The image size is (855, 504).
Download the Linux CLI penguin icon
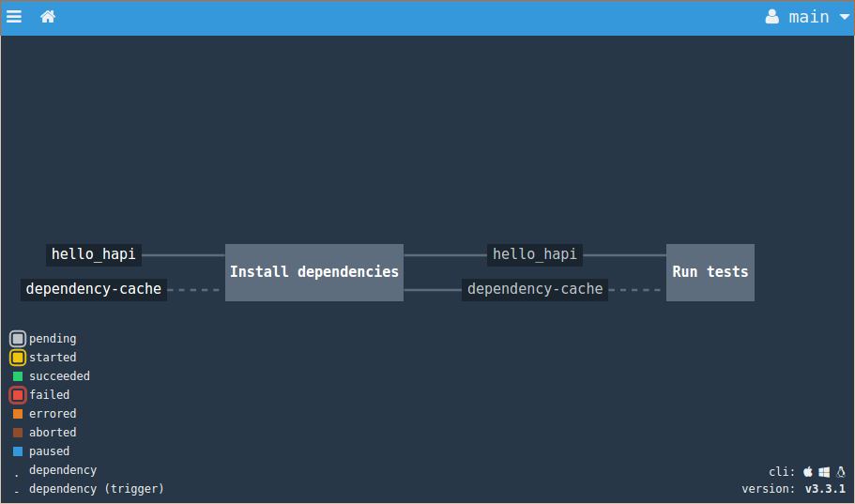pyautogui.click(x=841, y=472)
